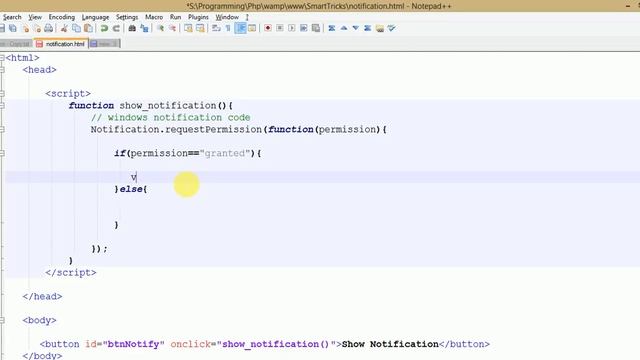The height and width of the screenshot is (360, 640).
Task: Click the Save All toolbar icon
Action: (13, 28)
